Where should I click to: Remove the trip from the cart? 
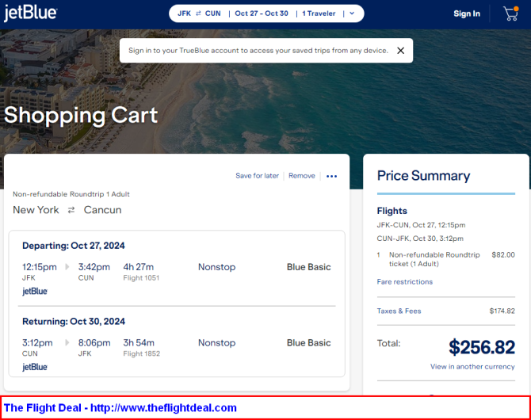pyautogui.click(x=302, y=176)
